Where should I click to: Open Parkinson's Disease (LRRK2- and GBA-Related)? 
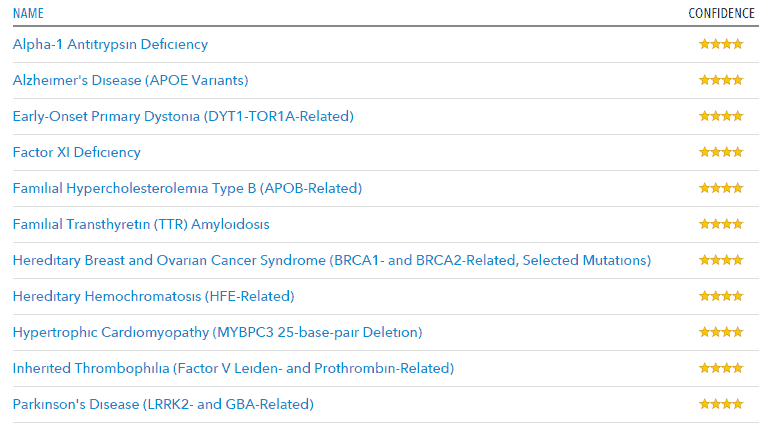[x=163, y=404]
